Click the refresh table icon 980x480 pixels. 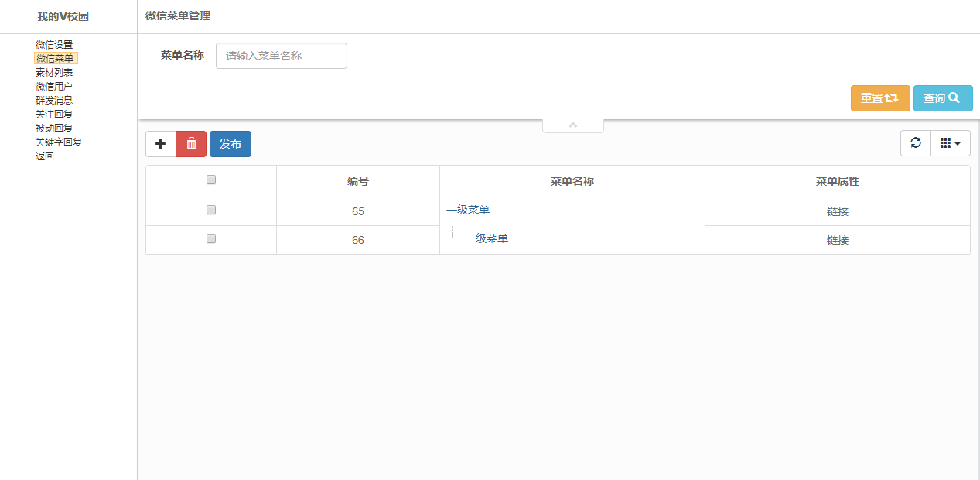pos(916,143)
